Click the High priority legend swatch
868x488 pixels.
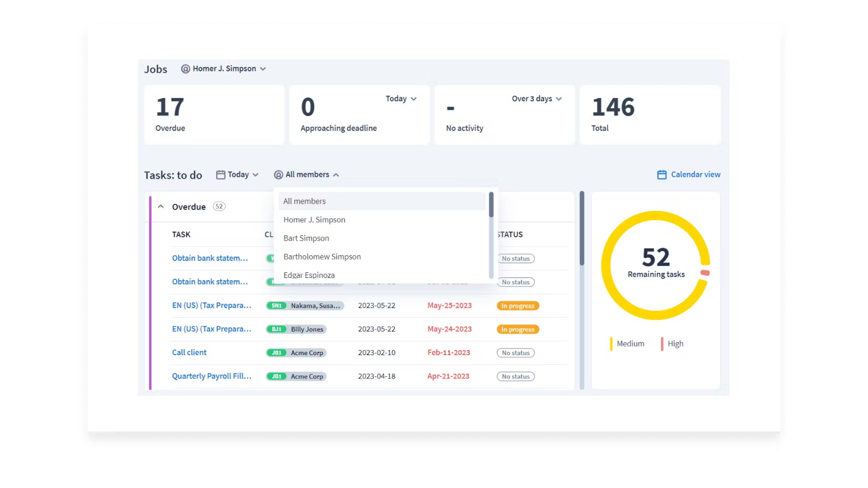662,344
